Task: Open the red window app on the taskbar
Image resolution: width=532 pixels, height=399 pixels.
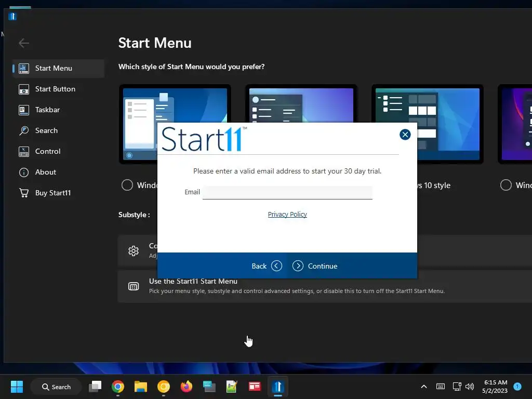Action: [x=255, y=387]
